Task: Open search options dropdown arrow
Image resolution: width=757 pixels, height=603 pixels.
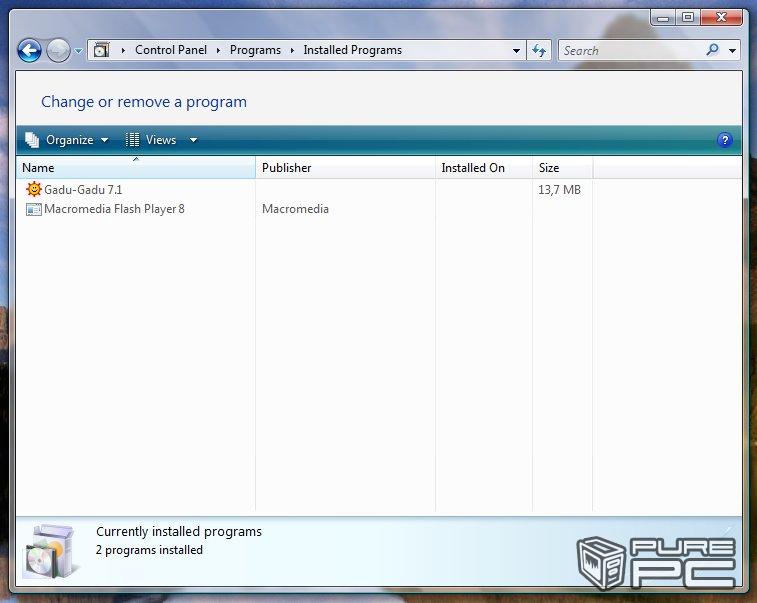Action: point(732,50)
